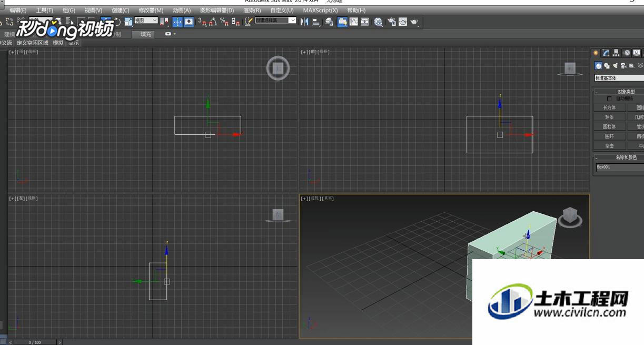Select the Shapes category icon

pyautogui.click(x=607, y=66)
